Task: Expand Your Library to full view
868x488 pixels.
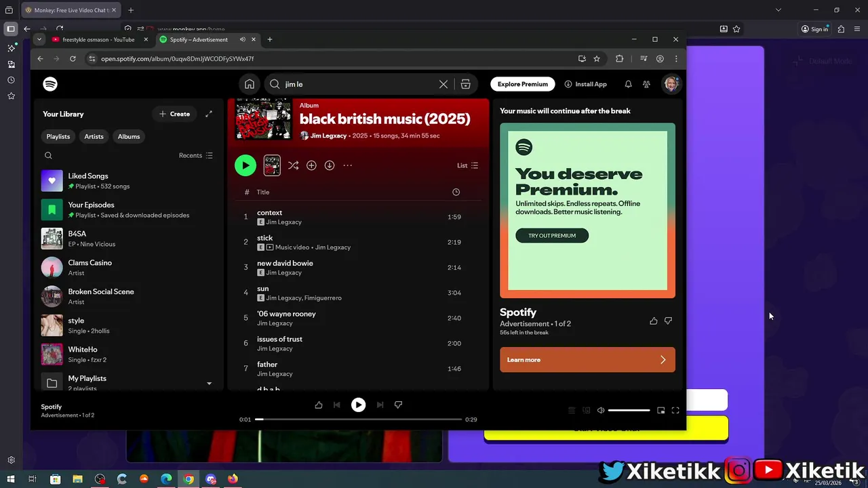Action: [209, 114]
